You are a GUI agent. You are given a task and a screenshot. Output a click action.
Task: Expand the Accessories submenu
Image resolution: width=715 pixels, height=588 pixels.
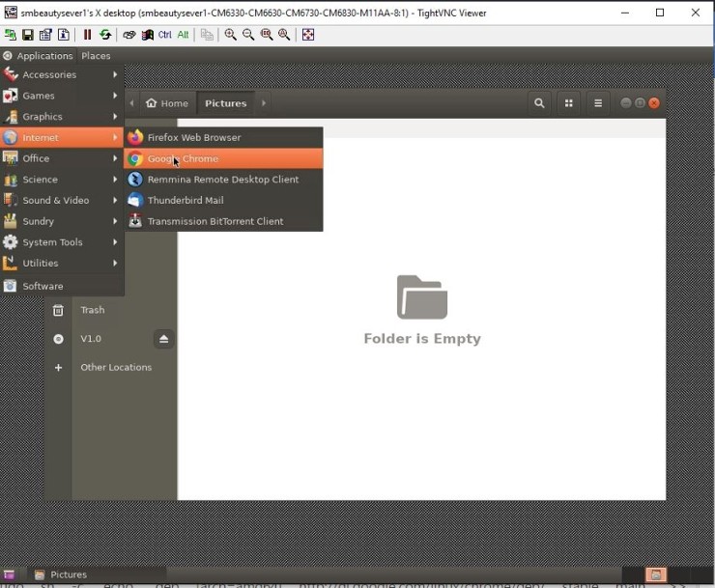tap(62, 74)
